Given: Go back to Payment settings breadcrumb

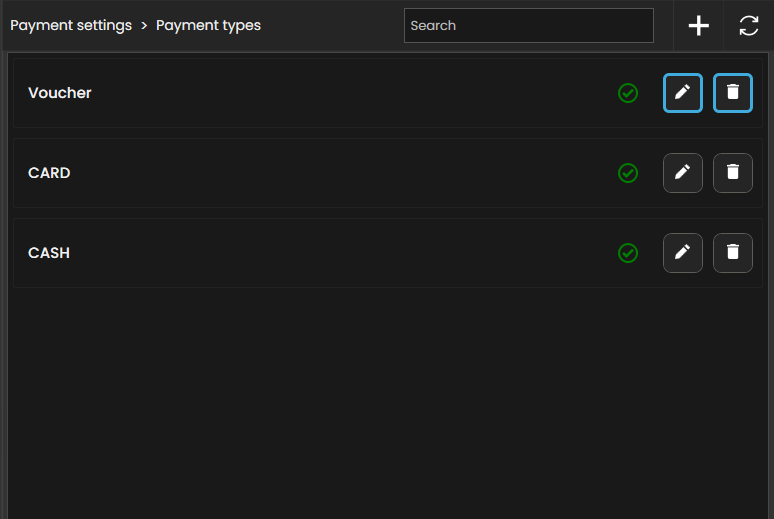Looking at the screenshot, I should [x=71, y=26].
